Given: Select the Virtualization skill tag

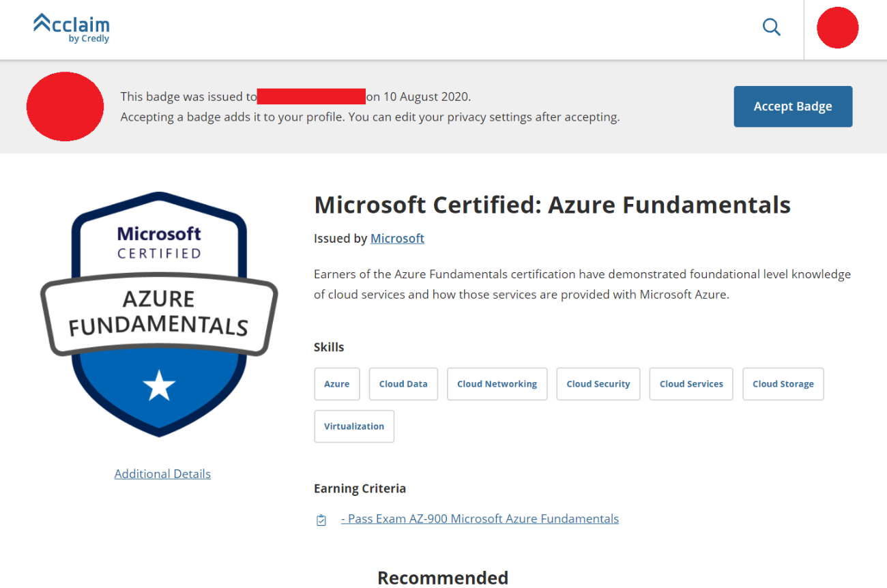Looking at the screenshot, I should [354, 426].
